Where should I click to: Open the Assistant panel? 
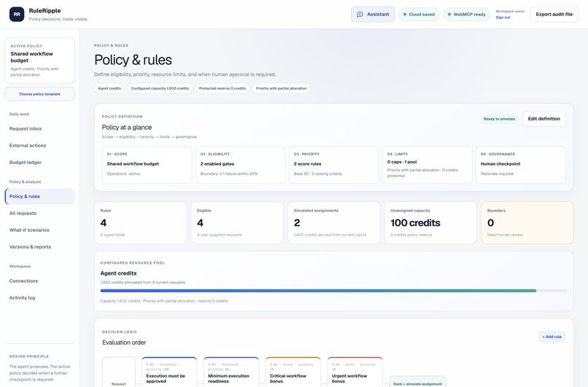[373, 15]
